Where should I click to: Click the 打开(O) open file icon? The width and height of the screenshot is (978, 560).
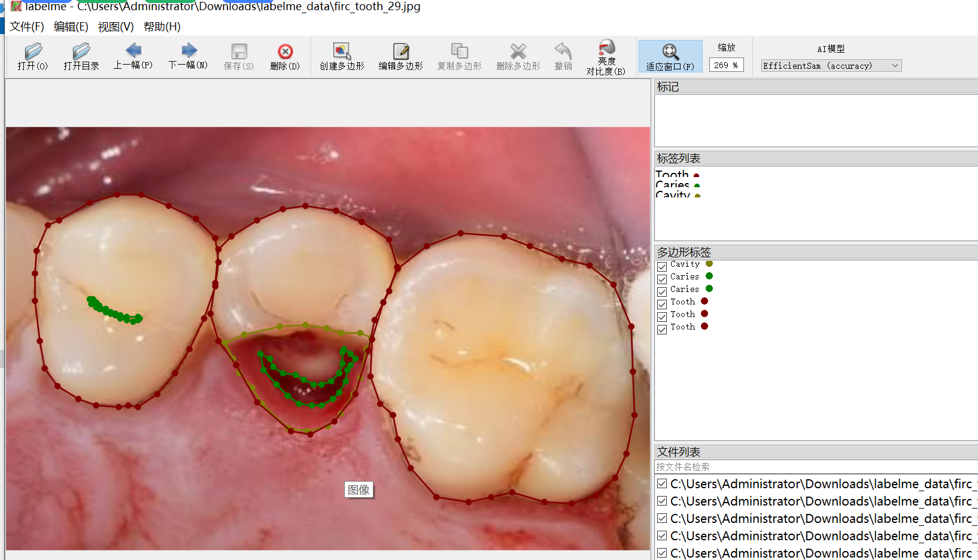tap(32, 51)
